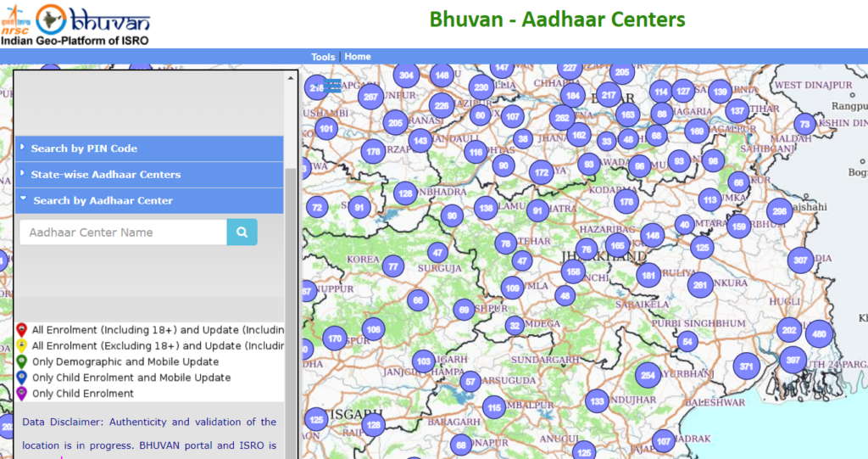Click the cluster marker labeled 106
This screenshot has height=459, width=868.
point(373,329)
